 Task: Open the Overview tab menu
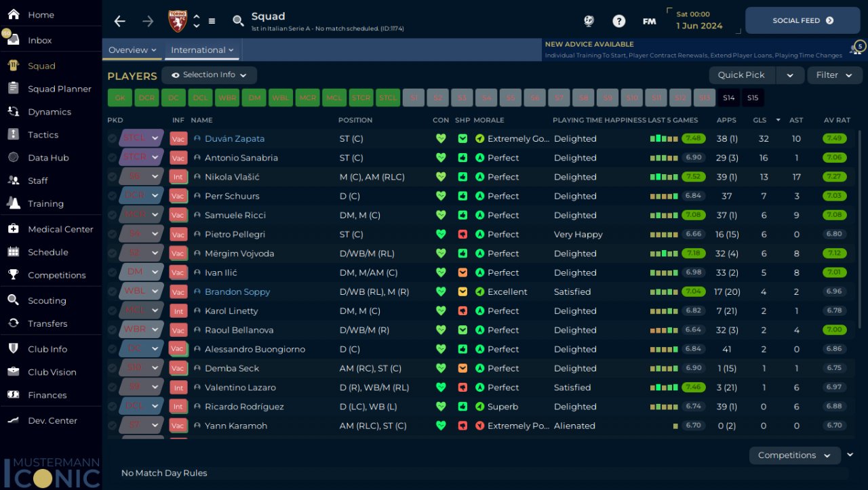pyautogui.click(x=132, y=50)
